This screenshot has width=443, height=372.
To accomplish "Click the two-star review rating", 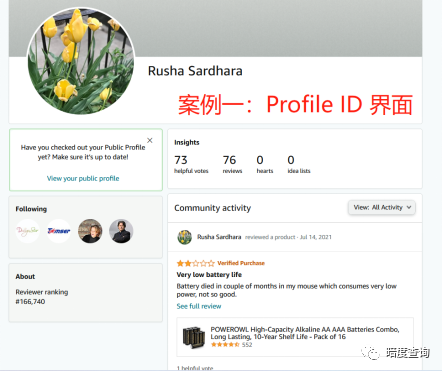I will click(196, 263).
